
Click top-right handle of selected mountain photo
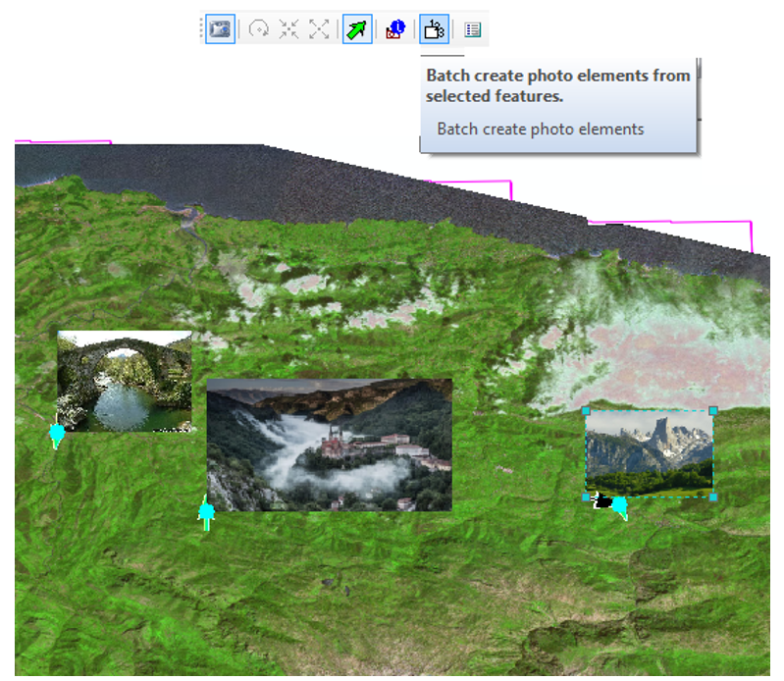[713, 409]
